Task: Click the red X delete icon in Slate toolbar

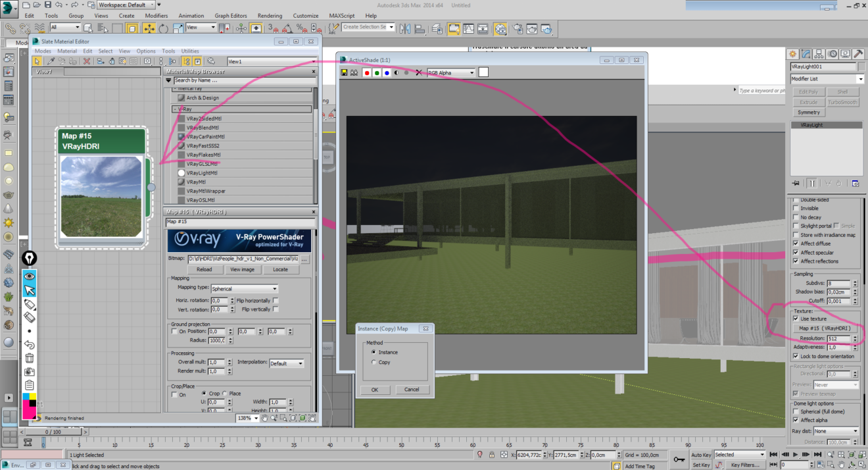Action: (x=87, y=61)
